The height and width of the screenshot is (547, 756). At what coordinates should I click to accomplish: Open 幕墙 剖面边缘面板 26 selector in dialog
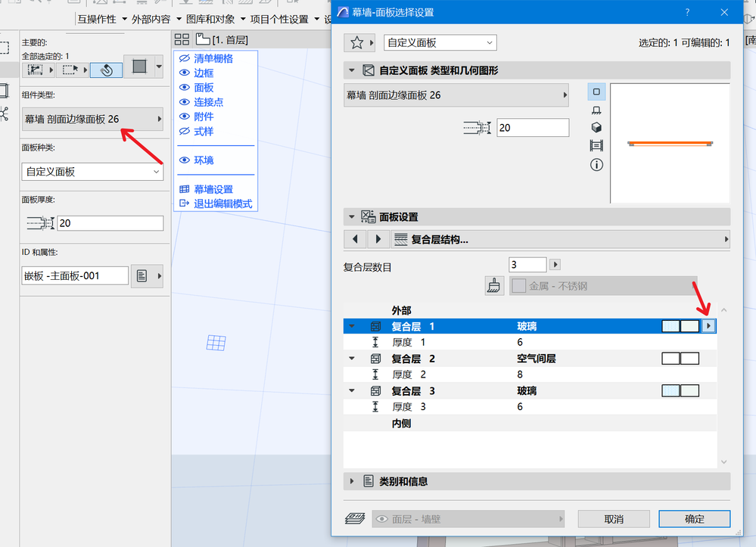tap(456, 95)
